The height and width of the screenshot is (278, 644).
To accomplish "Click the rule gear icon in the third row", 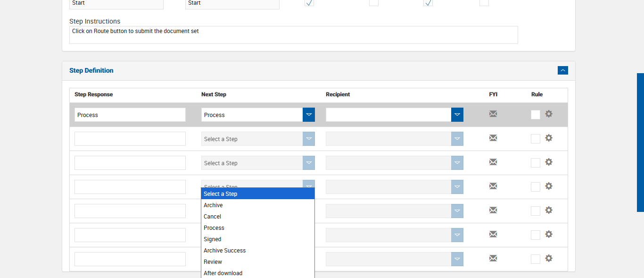I will (549, 162).
